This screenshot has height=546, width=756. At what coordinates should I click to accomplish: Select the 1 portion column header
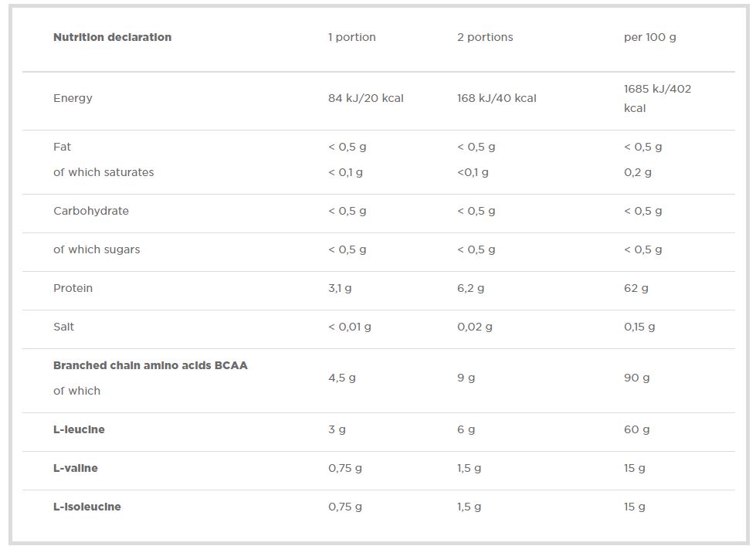click(351, 37)
